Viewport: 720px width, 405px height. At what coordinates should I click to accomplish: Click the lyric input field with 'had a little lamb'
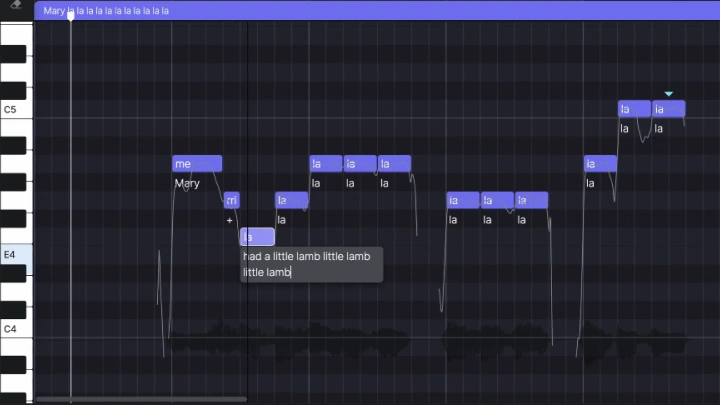[x=311, y=264]
